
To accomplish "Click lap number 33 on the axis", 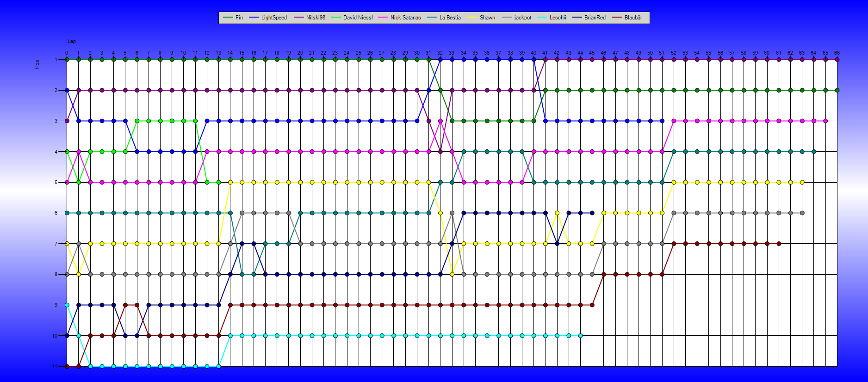I will [452, 53].
